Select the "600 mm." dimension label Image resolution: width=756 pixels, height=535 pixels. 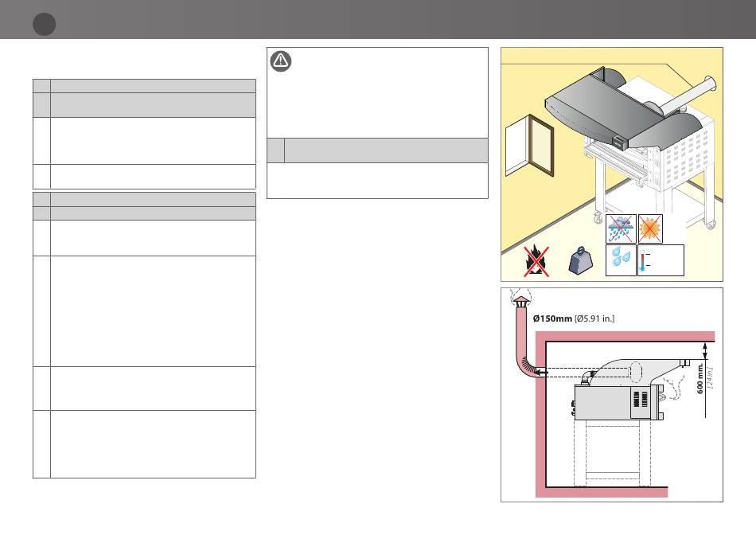click(x=700, y=378)
